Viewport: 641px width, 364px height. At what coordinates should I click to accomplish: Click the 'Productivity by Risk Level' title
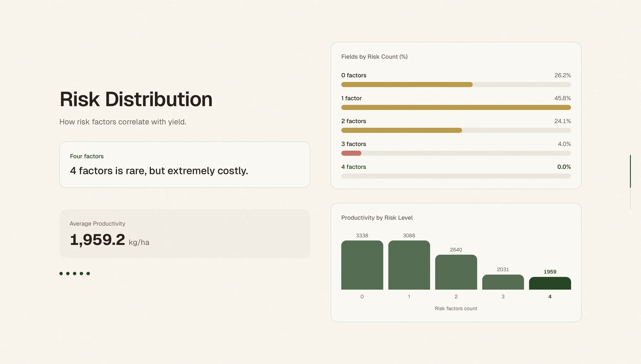[x=377, y=218]
